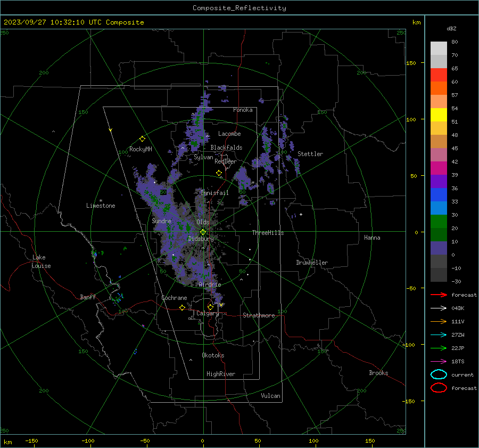Select the magenta 39-42 dBZ swatch
The width and height of the screenshot is (479, 448).
pyautogui.click(x=439, y=168)
